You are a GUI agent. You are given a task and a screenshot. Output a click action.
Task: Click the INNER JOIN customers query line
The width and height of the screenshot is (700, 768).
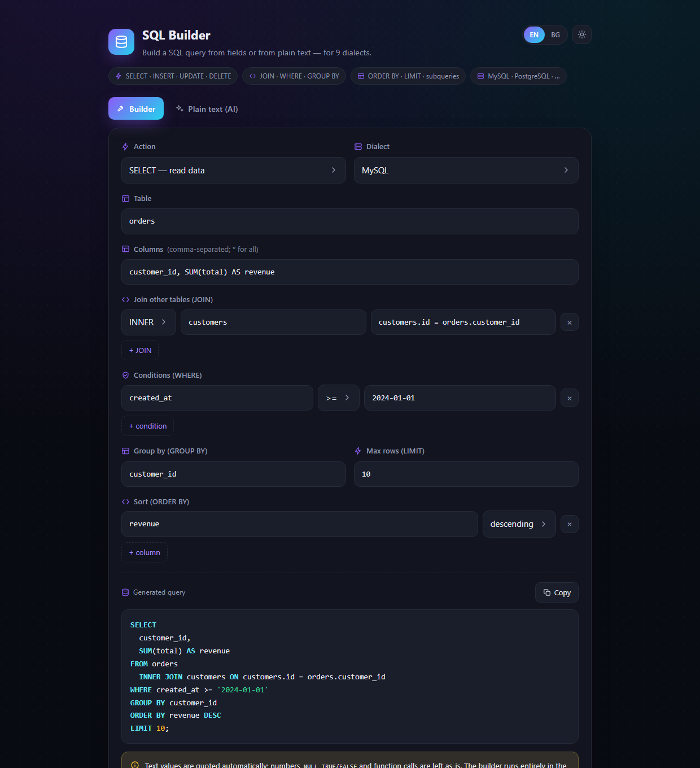click(x=262, y=677)
